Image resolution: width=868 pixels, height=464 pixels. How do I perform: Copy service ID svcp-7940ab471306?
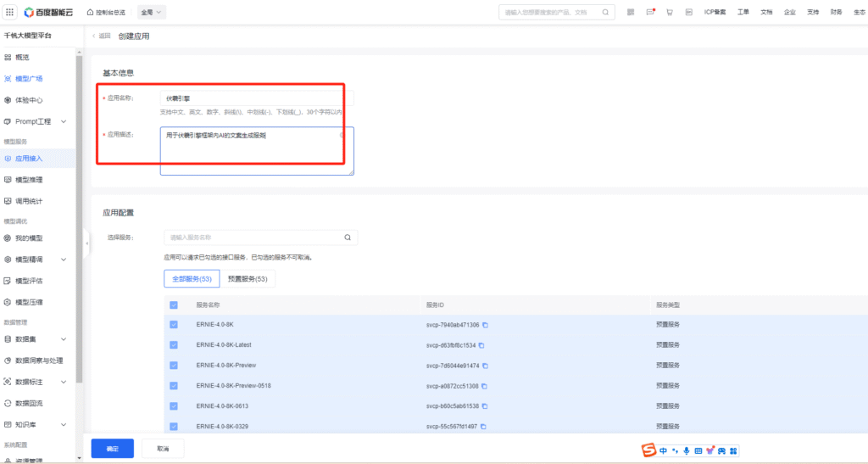click(486, 325)
